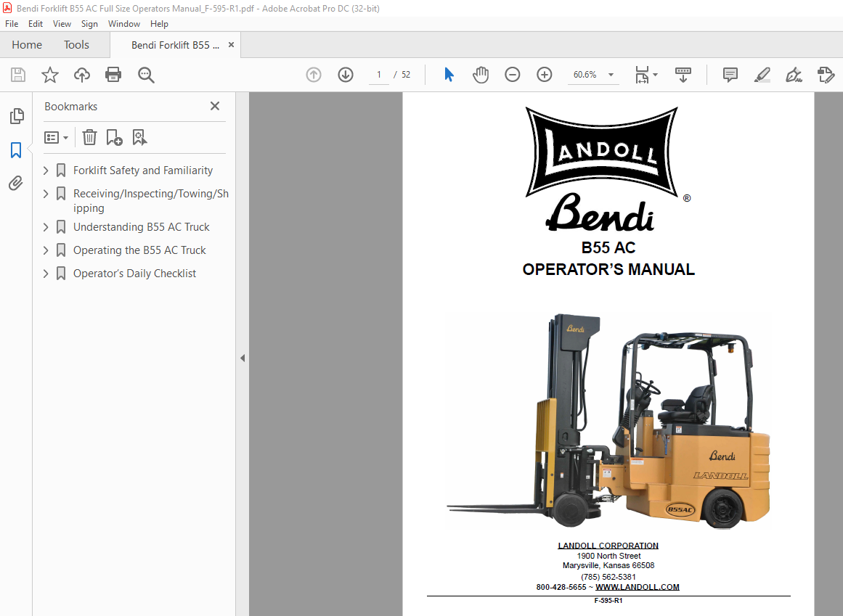Screen dimensions: 843x616
Task: Open the Sign menu
Action: click(x=89, y=24)
